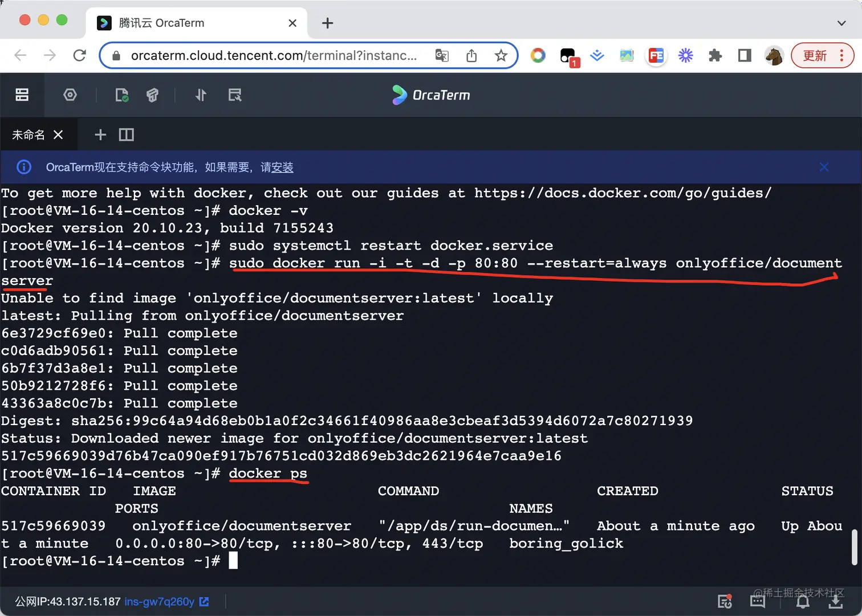The image size is (862, 616).
Task: Open the chat feedback bubble icon
Action: (758, 601)
